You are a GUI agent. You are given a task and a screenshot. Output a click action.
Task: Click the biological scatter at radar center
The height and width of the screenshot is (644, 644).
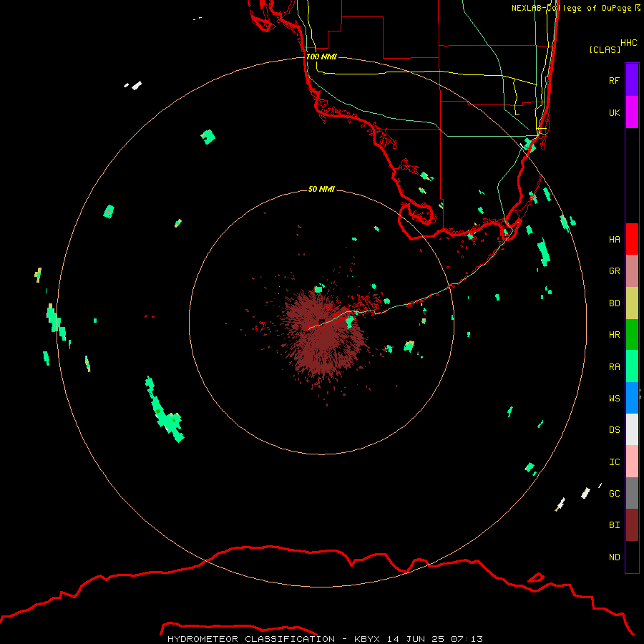coord(323,333)
